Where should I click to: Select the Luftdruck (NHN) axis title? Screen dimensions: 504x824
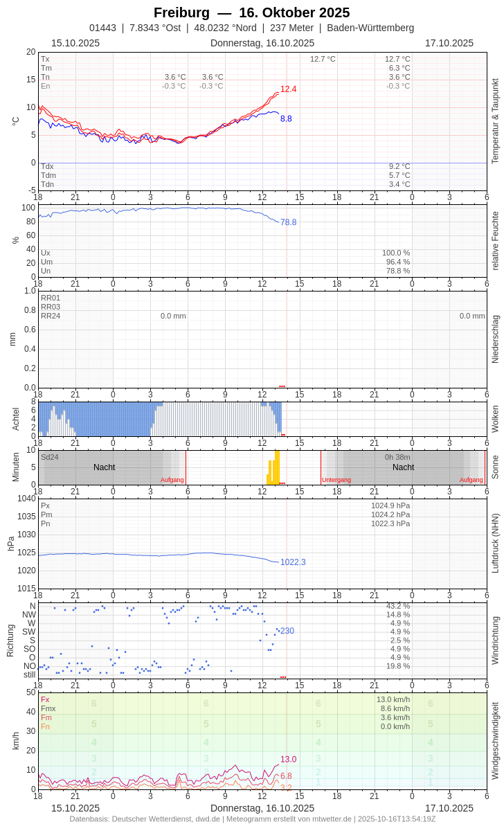click(x=495, y=543)
